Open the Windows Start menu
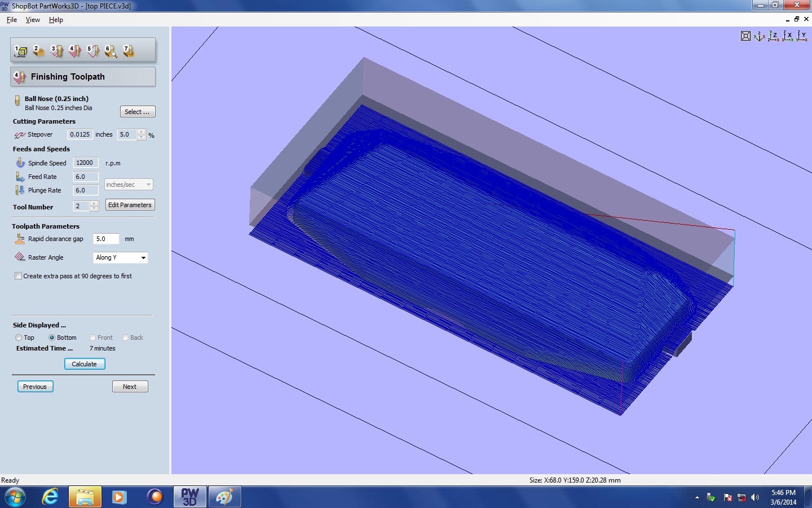812x508 pixels. [x=15, y=497]
